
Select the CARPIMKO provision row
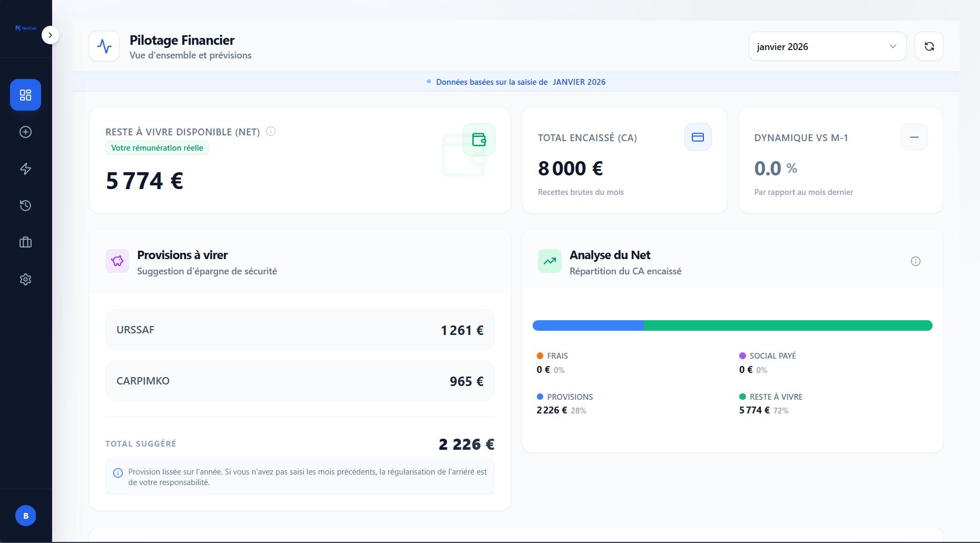point(300,380)
